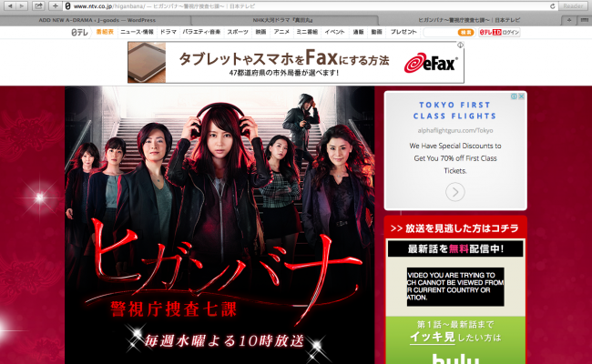Open the 日テレID ログイン button
Screen dimensions: 592x364
pos(499,33)
